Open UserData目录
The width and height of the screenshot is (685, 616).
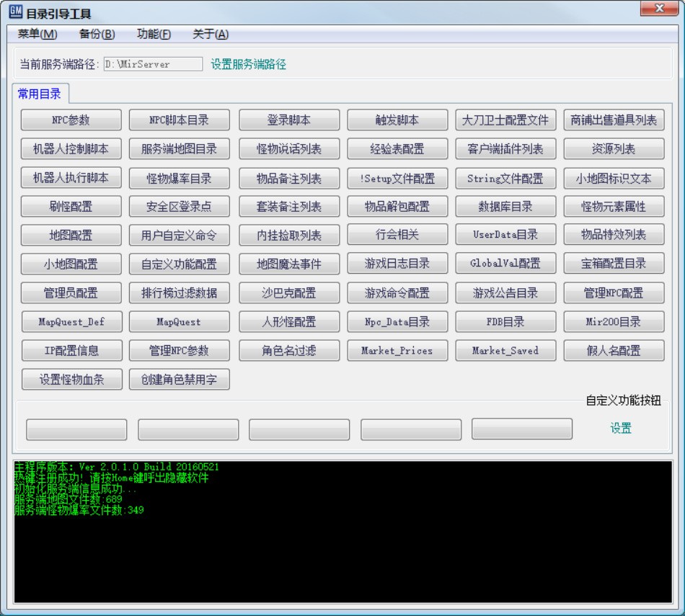505,234
